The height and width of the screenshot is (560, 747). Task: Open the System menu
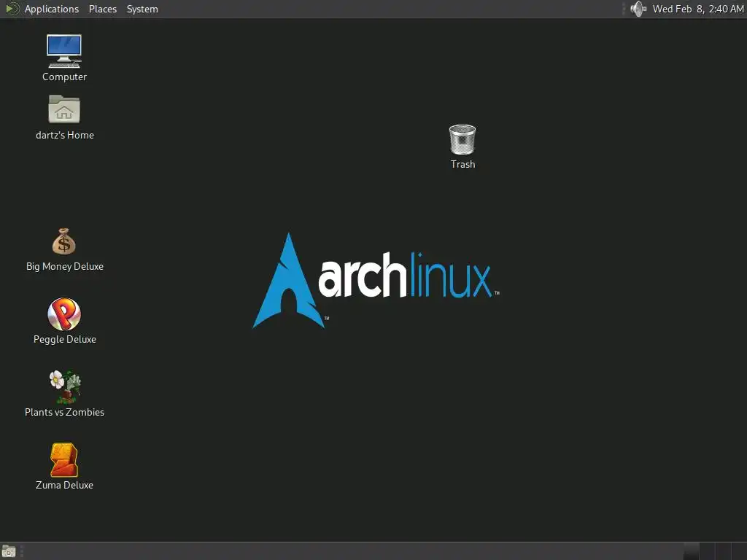[x=142, y=9]
